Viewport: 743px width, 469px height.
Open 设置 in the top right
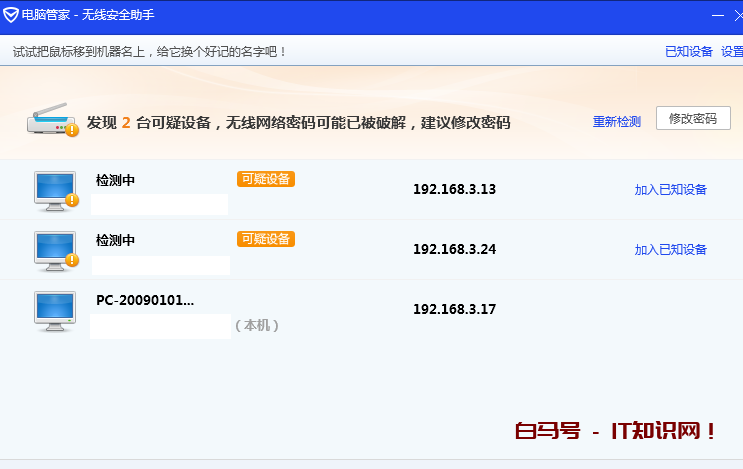click(732, 51)
